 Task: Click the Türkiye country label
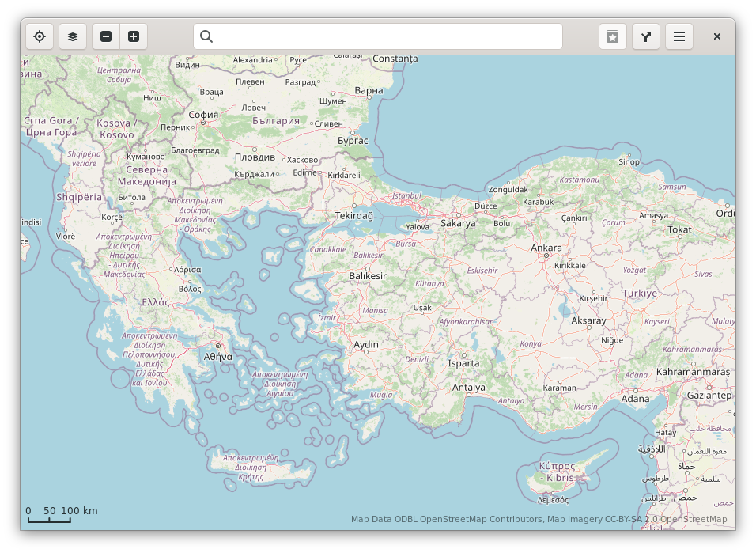tap(639, 293)
